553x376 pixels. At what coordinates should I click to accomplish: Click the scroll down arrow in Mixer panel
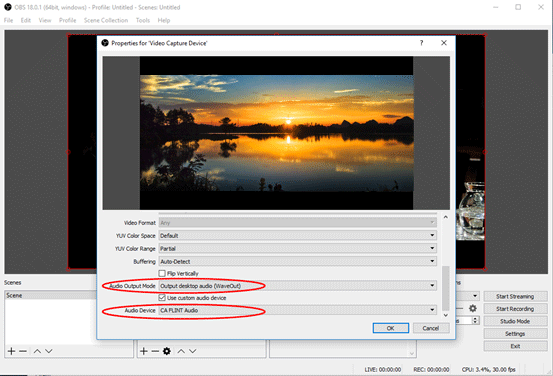(x=412, y=353)
